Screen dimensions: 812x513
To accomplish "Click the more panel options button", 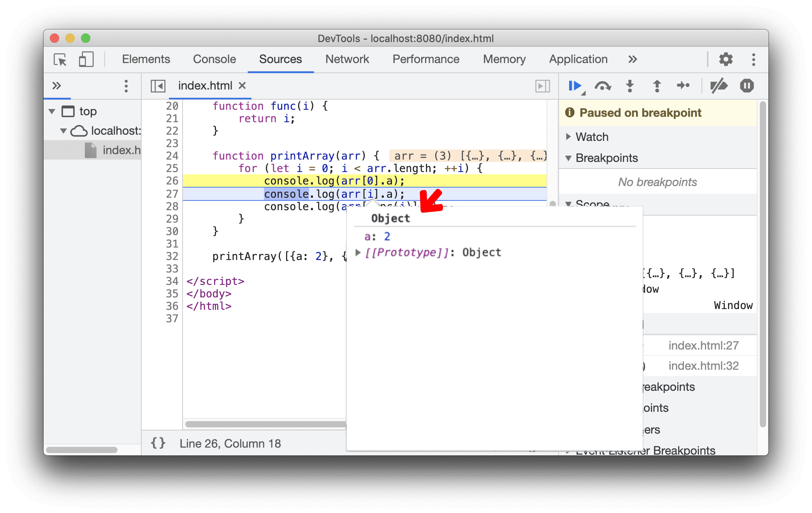I will click(127, 86).
